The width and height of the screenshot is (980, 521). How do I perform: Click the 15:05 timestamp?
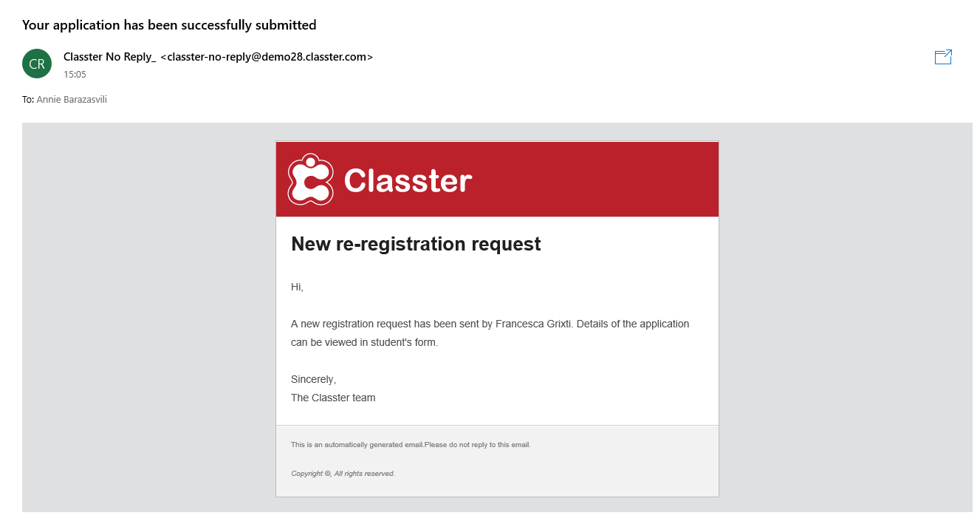[x=75, y=75]
